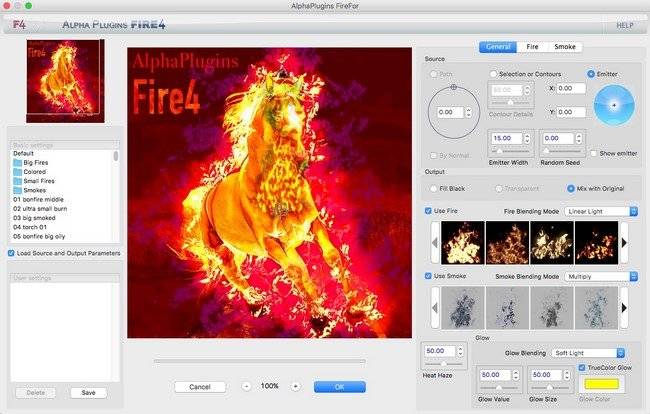
Task: Select the second fire texture thumbnail
Action: tap(507, 243)
